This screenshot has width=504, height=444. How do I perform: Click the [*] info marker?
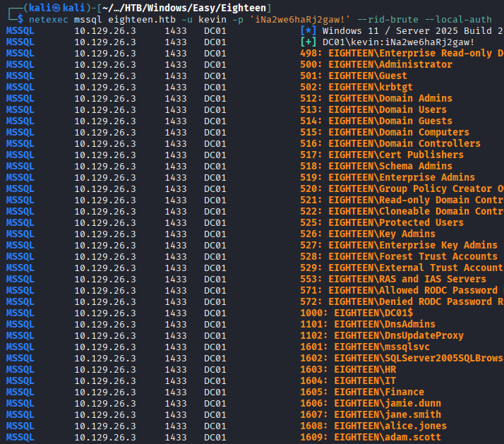click(x=308, y=31)
